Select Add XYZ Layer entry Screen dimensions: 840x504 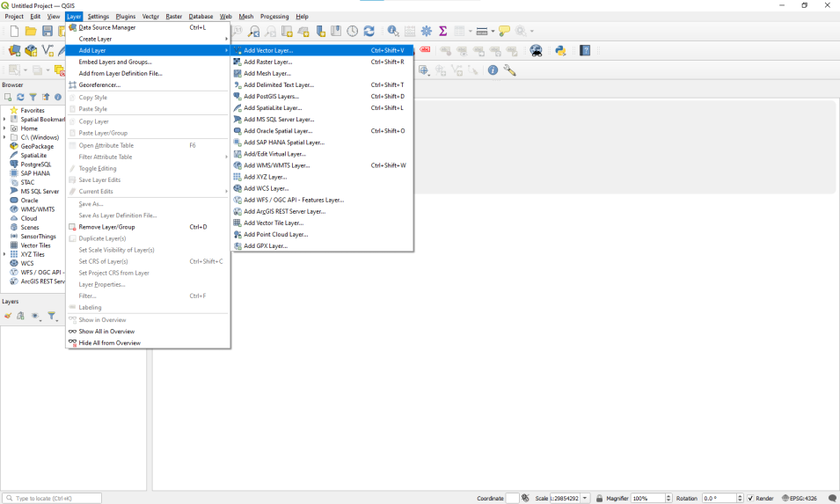(322, 177)
